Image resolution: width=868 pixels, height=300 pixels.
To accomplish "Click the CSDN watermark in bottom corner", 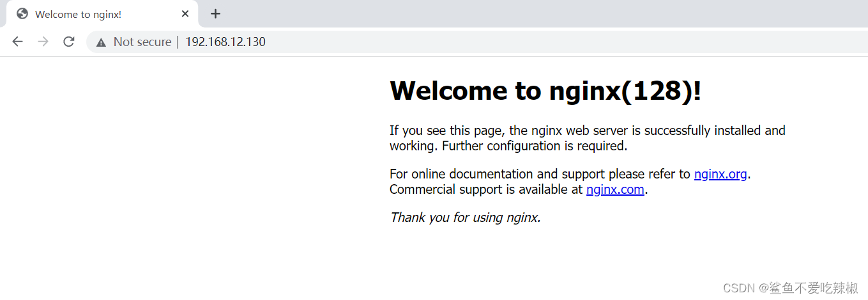I will 791,288.
